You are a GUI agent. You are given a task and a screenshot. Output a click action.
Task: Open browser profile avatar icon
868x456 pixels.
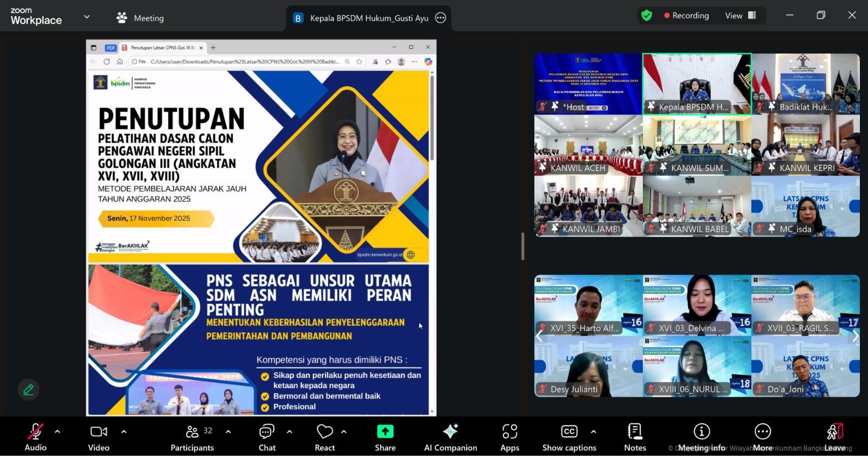click(x=401, y=61)
